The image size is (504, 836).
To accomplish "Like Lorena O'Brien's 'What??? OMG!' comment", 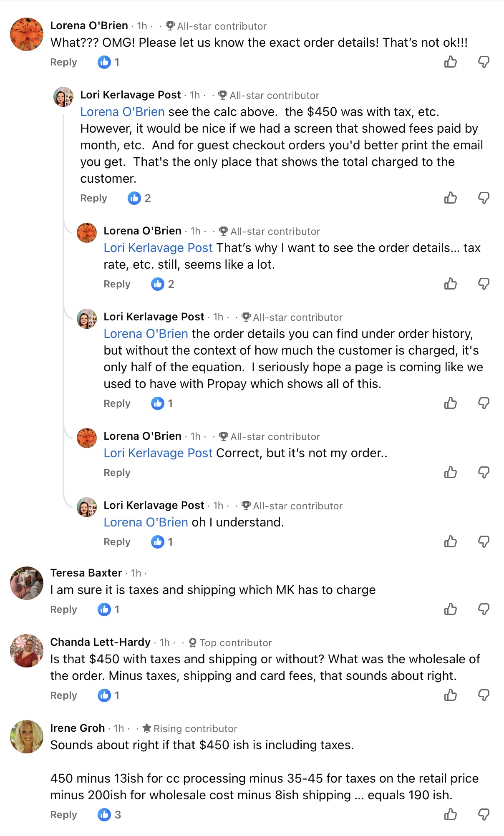I will pyautogui.click(x=450, y=62).
